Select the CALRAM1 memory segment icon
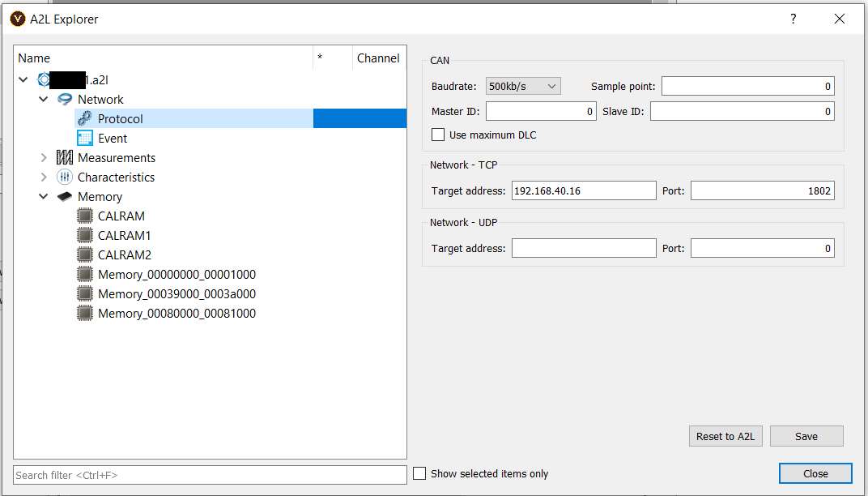The width and height of the screenshot is (868, 496). pyautogui.click(x=85, y=236)
